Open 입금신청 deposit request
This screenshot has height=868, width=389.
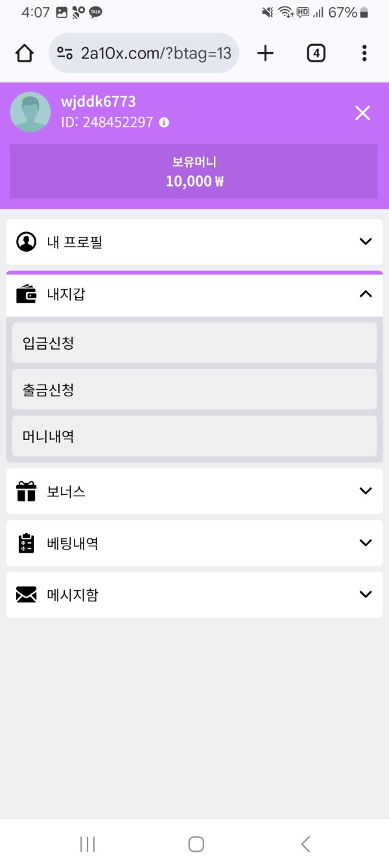click(194, 343)
